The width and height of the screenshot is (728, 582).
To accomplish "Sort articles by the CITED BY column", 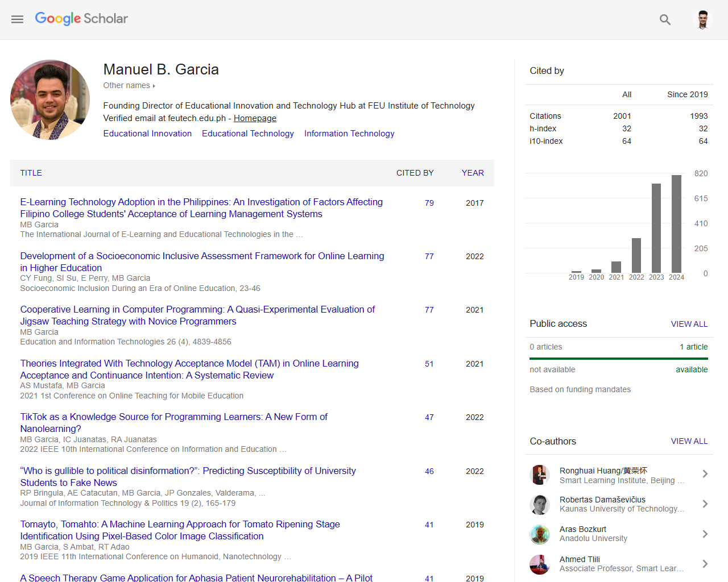I will (415, 173).
